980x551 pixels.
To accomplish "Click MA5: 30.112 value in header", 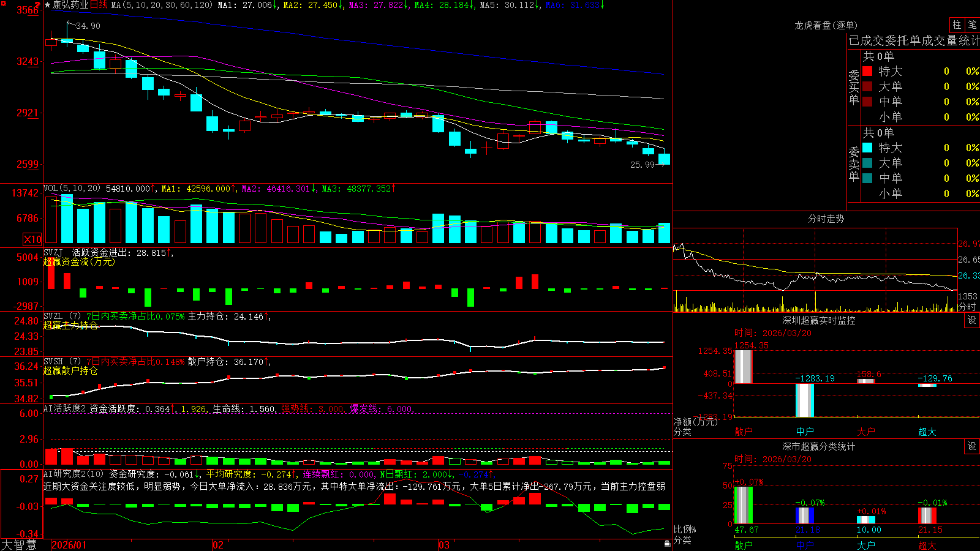I will (510, 5).
